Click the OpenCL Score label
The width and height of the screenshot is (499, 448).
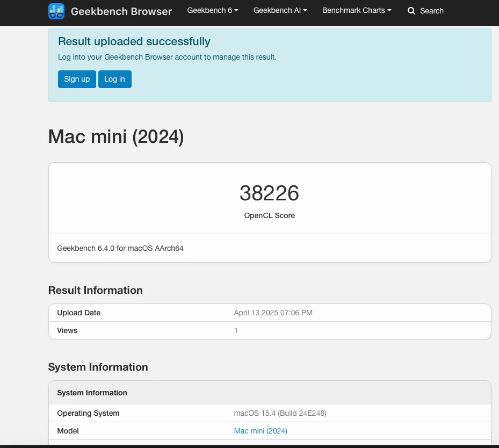pyautogui.click(x=269, y=215)
